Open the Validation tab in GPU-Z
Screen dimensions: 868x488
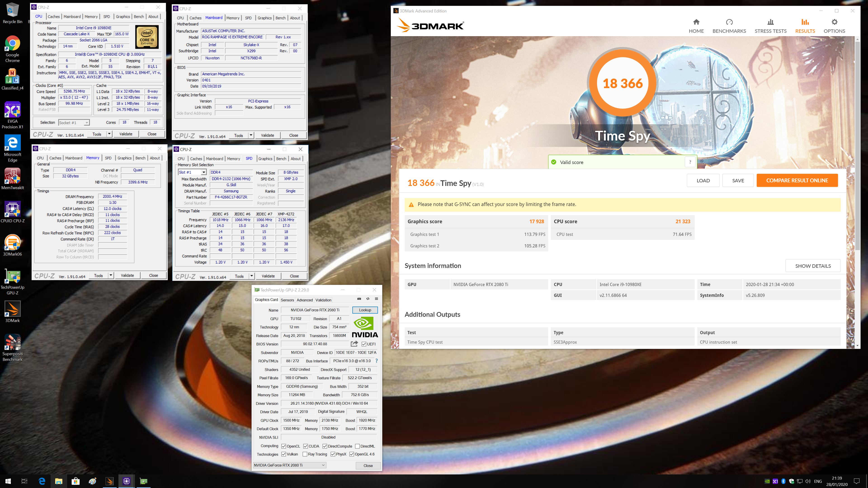pyautogui.click(x=323, y=300)
